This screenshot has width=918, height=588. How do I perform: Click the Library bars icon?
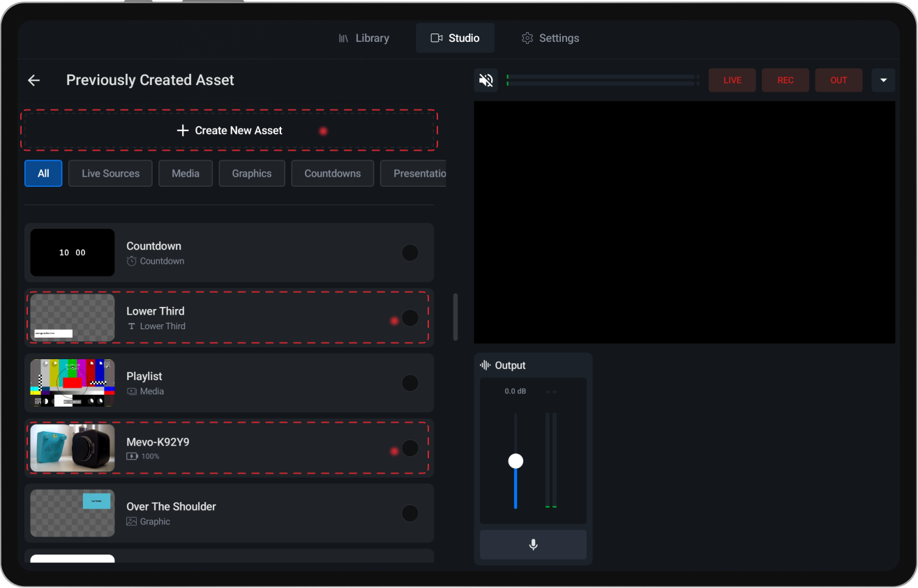343,38
